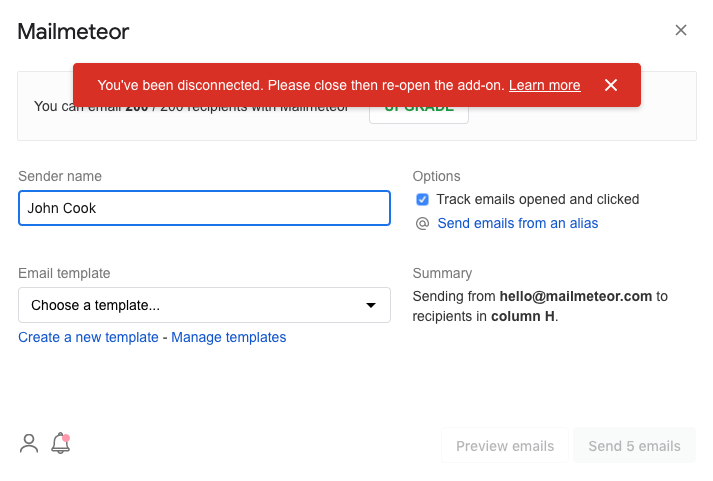The height and width of the screenshot is (481, 713).
Task: Toggle the track emails checkbox
Action: [x=422, y=200]
